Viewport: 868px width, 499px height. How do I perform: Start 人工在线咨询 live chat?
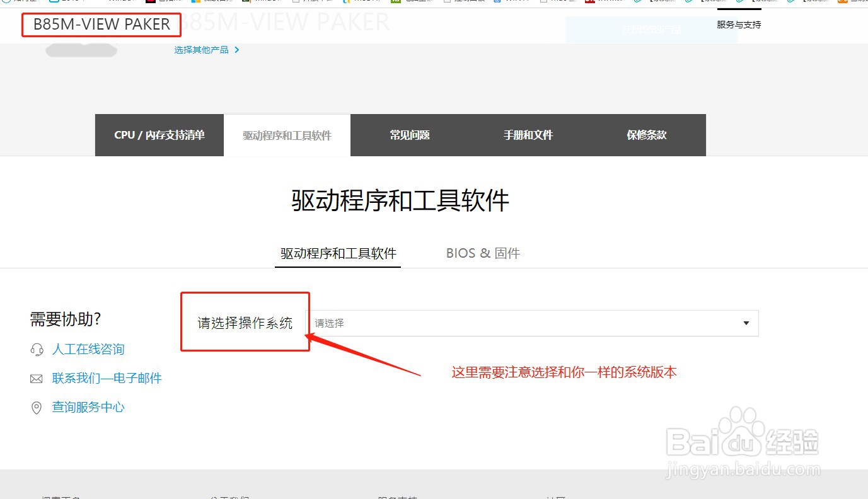(88, 348)
